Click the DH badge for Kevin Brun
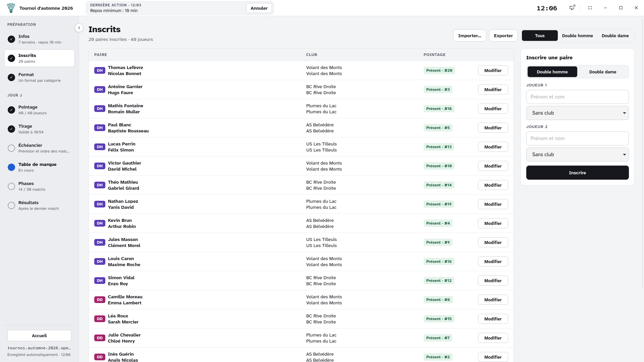Image resolution: width=644 pixels, height=362 pixels. pyautogui.click(x=100, y=223)
